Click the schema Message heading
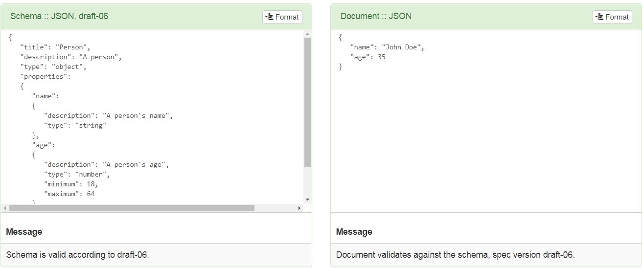 click(24, 232)
